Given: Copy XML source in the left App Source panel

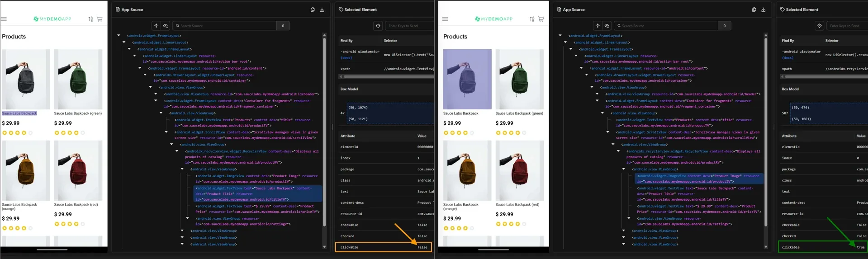Looking at the screenshot, I should click(x=313, y=9).
